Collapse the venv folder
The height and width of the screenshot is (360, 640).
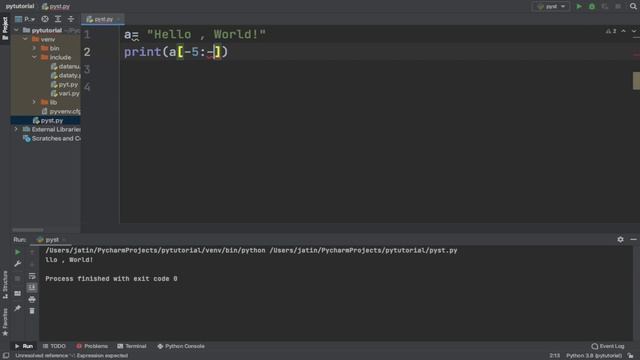(x=25, y=39)
